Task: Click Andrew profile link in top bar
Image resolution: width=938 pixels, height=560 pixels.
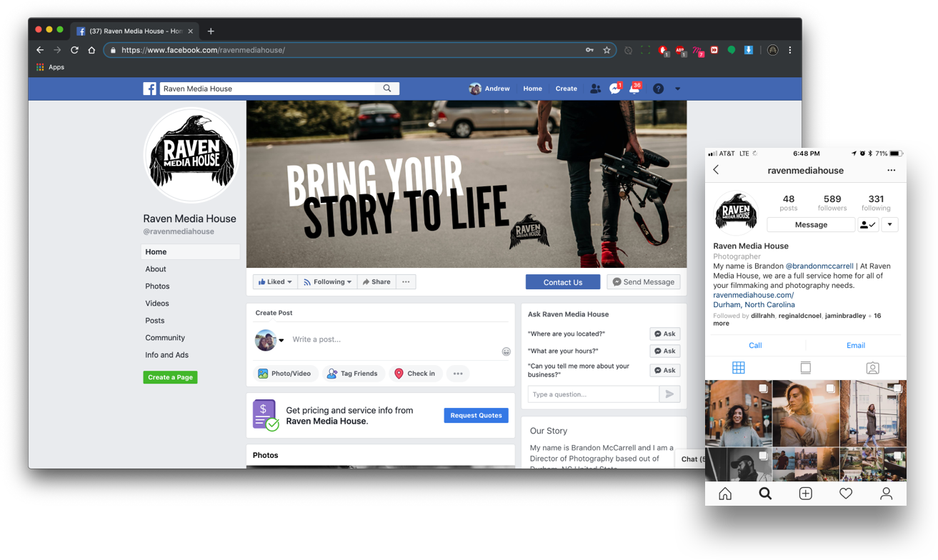Action: click(x=489, y=89)
